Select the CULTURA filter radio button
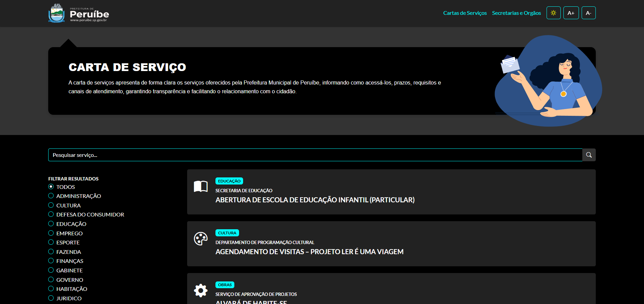This screenshot has height=304, width=644. click(x=51, y=205)
